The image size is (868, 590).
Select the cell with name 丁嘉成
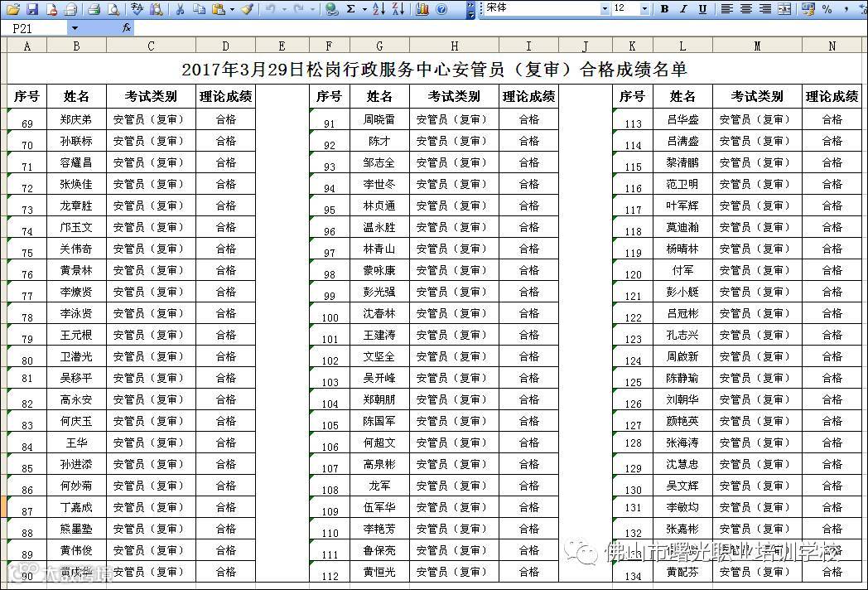click(x=76, y=507)
